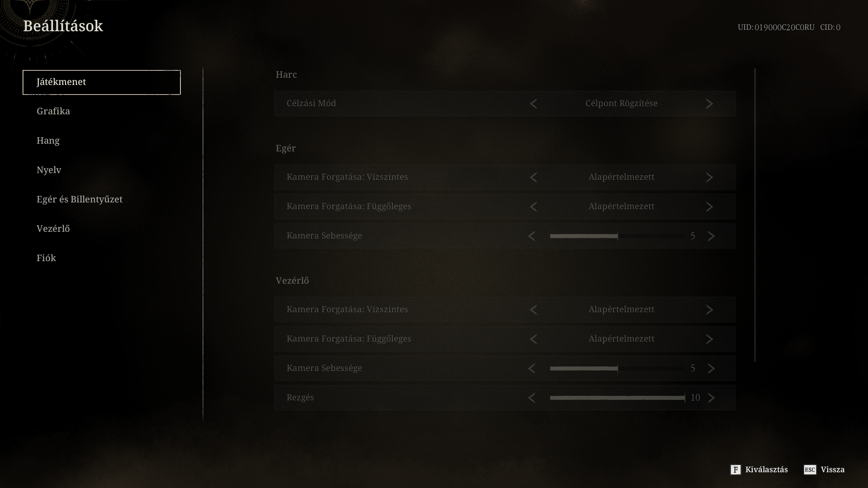Click the Rezgés slider track
Image resolution: width=868 pixels, height=488 pixels.
tap(617, 398)
